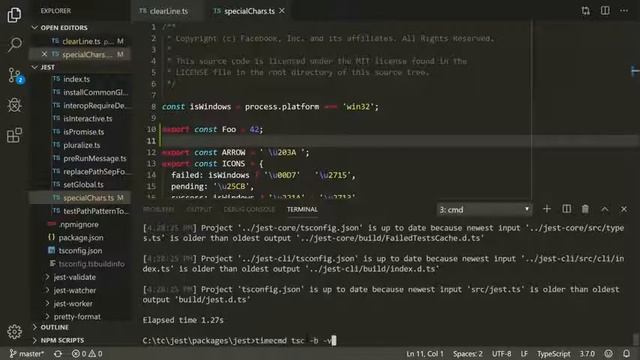The height and width of the screenshot is (360, 640).
Task: Open the Explorer view icon
Action: click(x=14, y=15)
